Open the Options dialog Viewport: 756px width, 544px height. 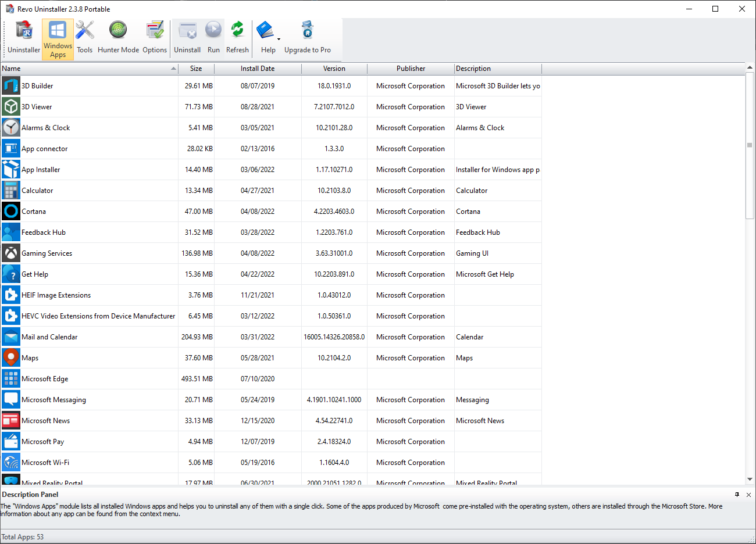(155, 38)
